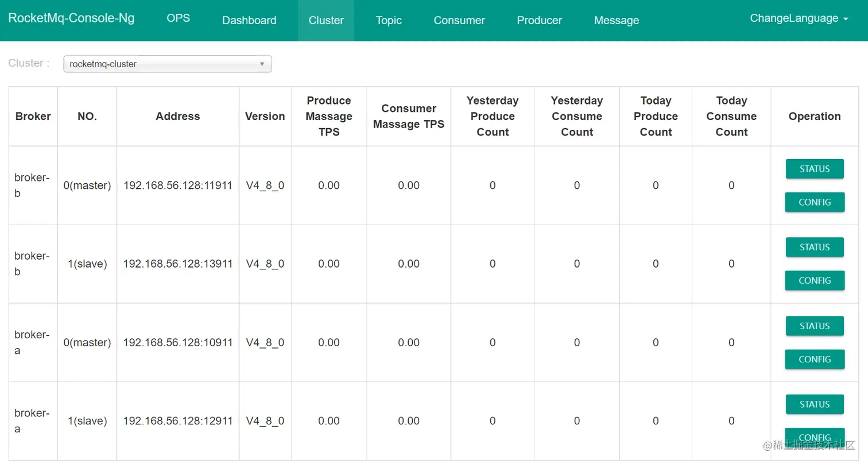Click CONFIG for address 192.168.56.128:11911
The height and width of the screenshot is (464, 868).
point(815,202)
